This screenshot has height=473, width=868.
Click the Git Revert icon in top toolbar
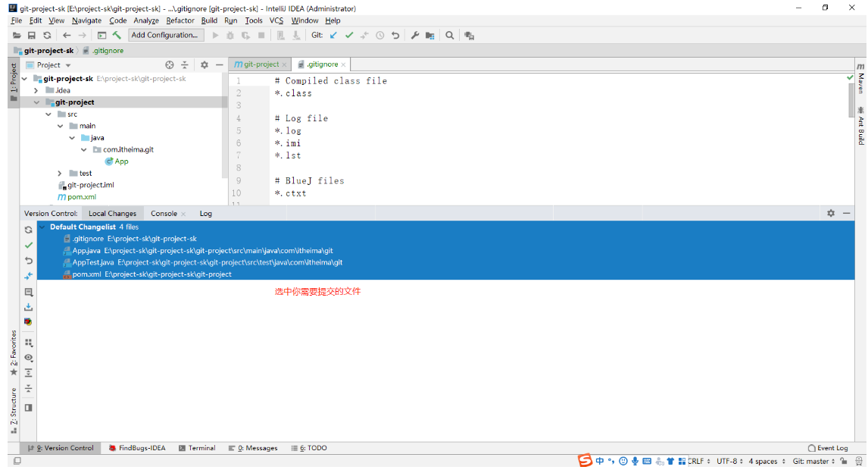(x=395, y=36)
